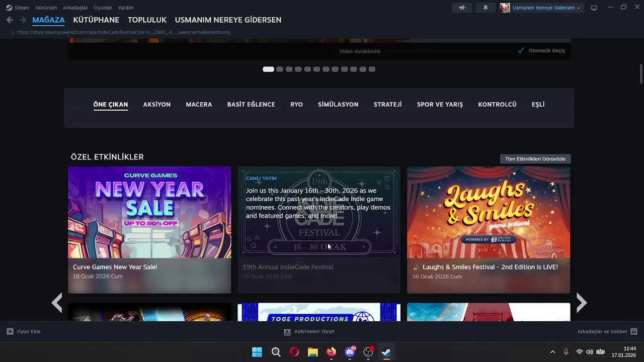This screenshot has width=644, height=362.
Task: Open USMANIM NEREYE GİDERSEN profile section
Action: [x=228, y=20]
